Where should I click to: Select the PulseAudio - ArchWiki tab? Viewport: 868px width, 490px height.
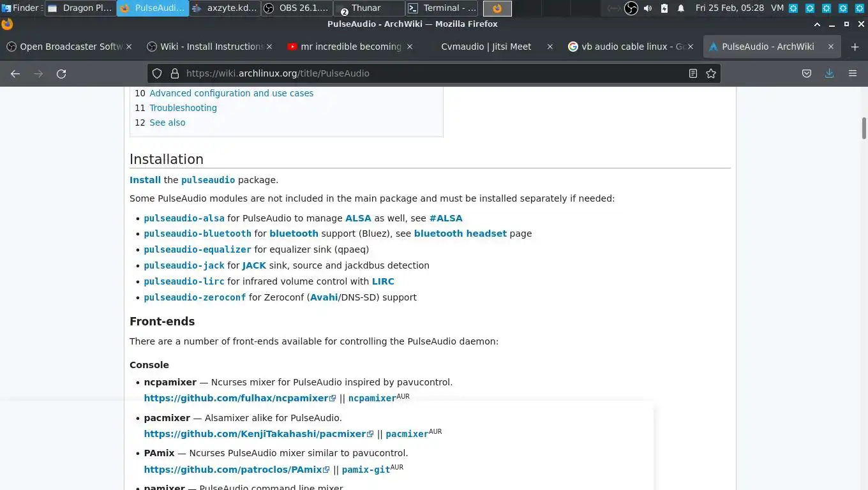pos(771,47)
